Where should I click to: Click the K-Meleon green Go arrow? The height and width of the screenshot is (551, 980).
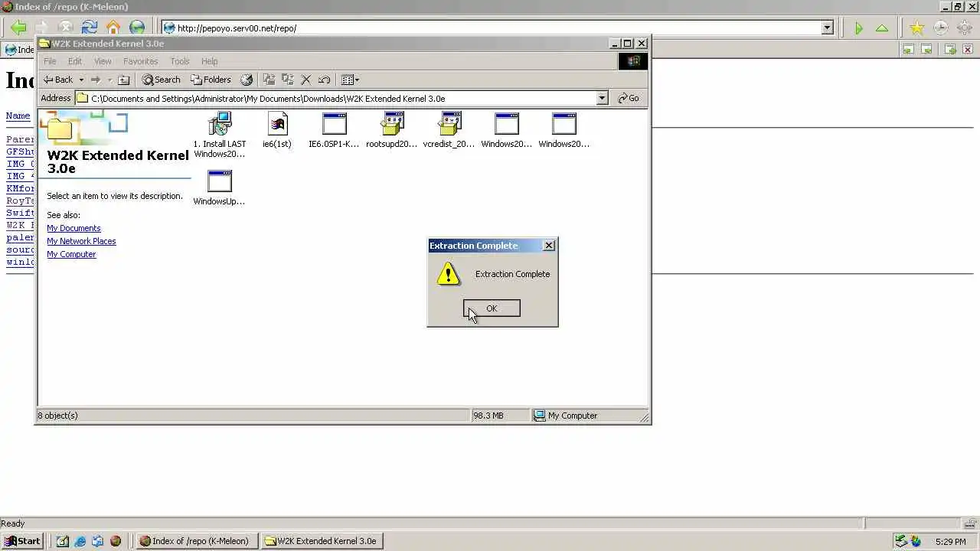pos(858,28)
